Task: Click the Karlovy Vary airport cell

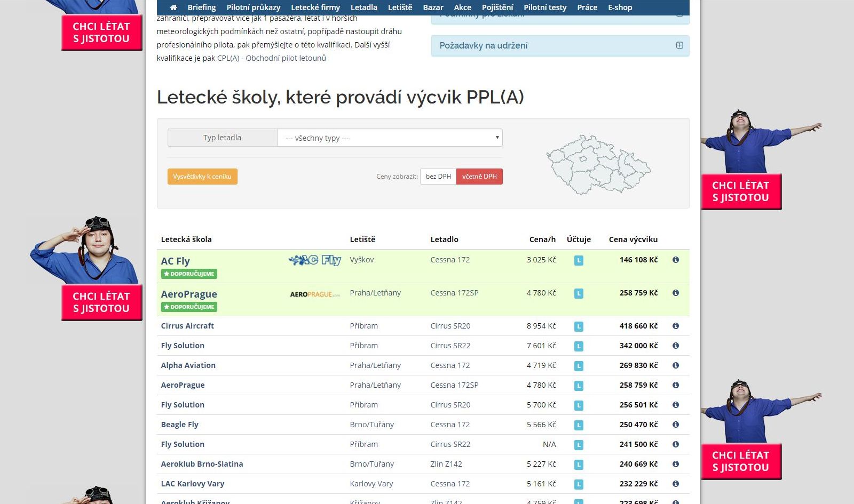Action: point(371,484)
